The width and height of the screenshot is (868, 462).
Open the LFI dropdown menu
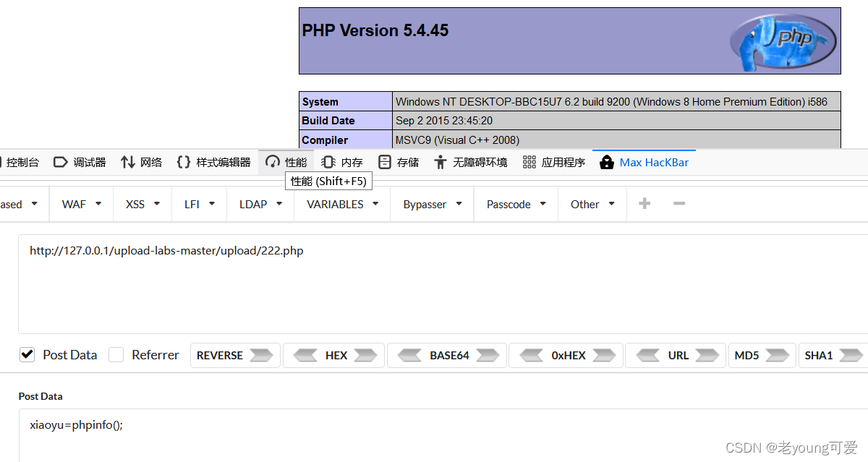coord(199,204)
